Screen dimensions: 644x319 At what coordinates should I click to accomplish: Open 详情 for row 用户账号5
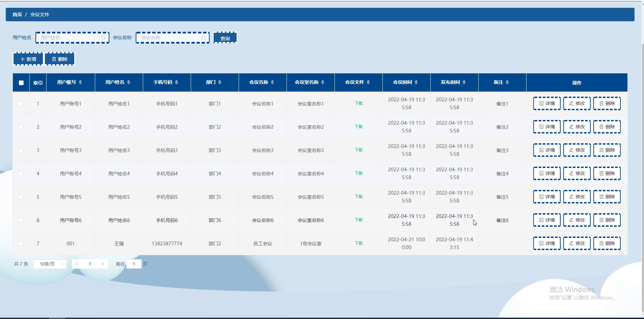point(547,197)
